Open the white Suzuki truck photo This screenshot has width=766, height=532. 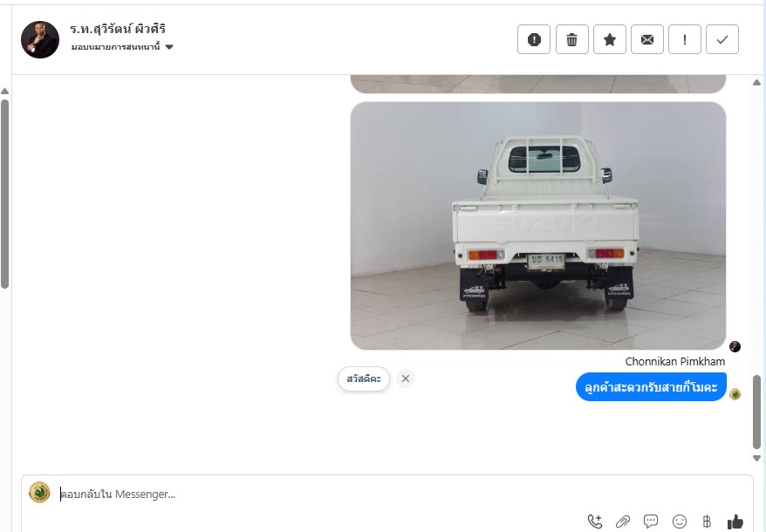tap(538, 226)
